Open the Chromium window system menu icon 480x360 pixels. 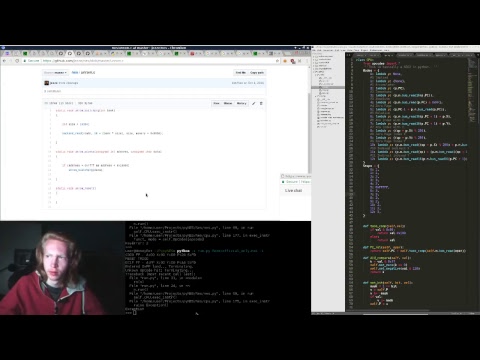pyautogui.click(x=3, y=48)
